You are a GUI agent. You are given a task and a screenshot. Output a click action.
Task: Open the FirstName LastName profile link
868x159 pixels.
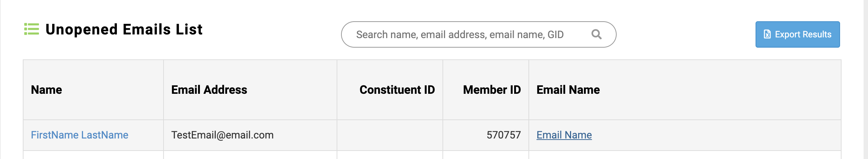click(79, 135)
